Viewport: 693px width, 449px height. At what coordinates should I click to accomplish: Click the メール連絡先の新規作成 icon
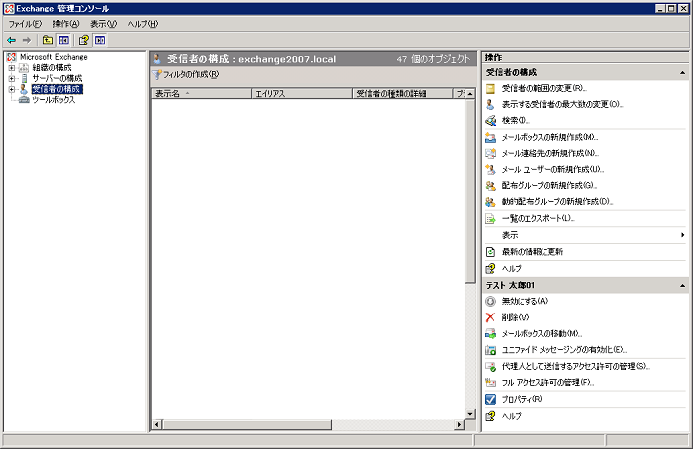pos(490,153)
